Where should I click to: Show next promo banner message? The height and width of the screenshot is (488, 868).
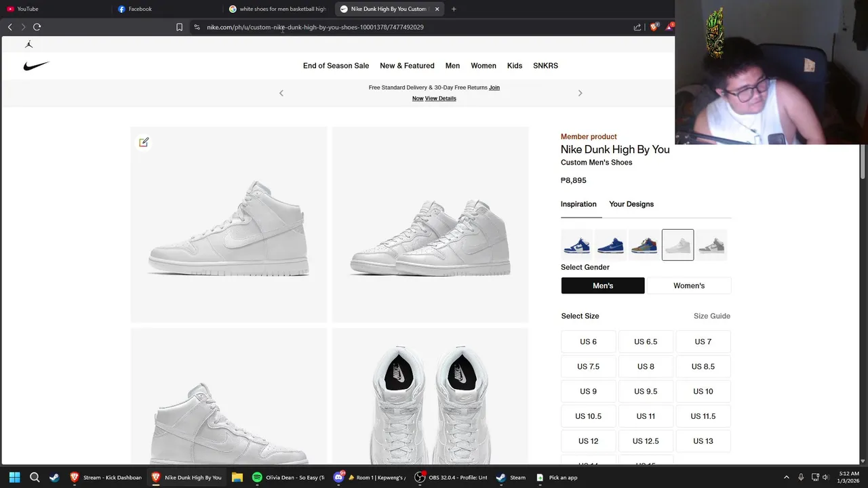tap(580, 93)
